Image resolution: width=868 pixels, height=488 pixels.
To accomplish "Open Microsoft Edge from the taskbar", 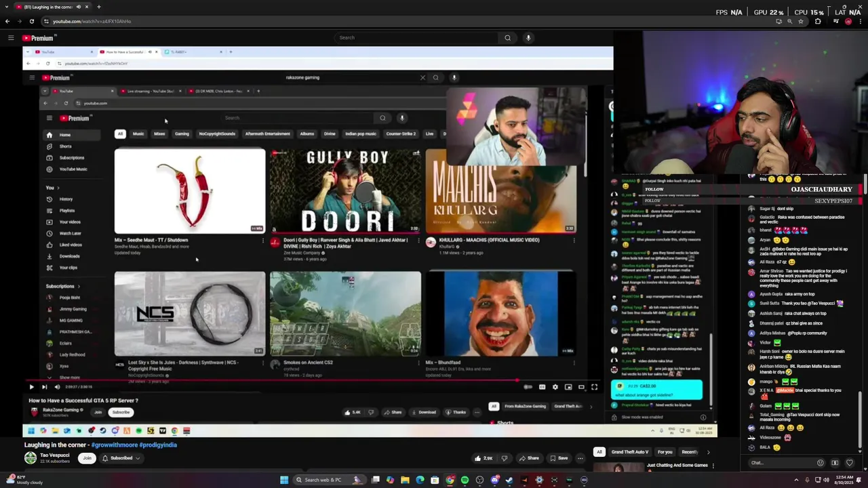I will (x=420, y=480).
